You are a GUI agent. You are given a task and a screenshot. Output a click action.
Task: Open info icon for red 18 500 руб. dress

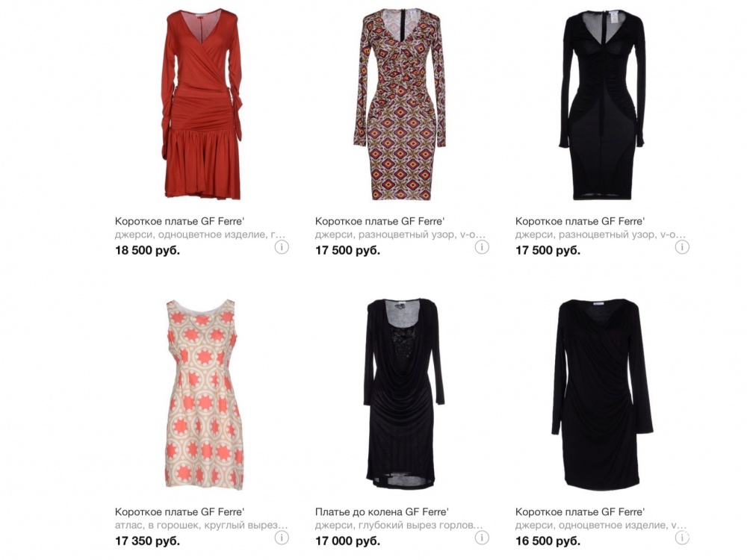tap(282, 246)
